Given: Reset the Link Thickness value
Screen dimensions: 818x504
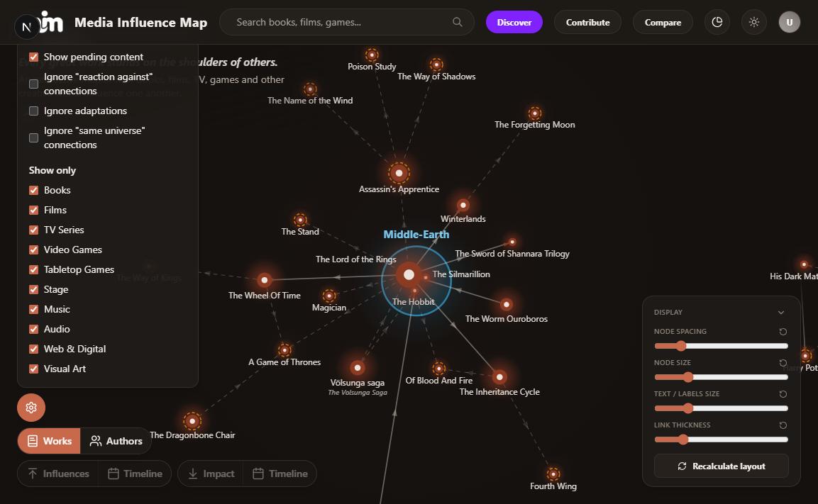Looking at the screenshot, I should 783,425.
